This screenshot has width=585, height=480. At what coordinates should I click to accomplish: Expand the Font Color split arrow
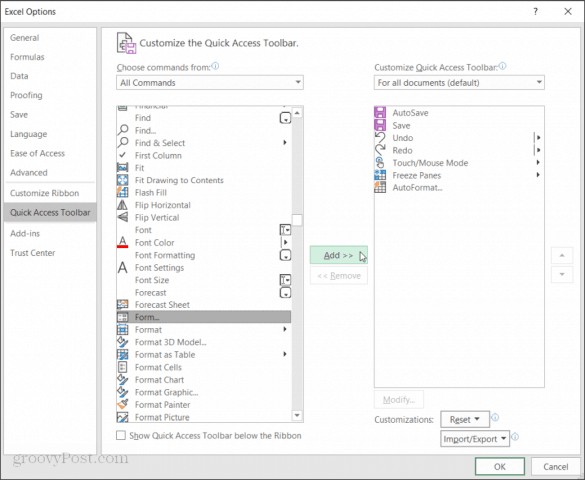285,242
